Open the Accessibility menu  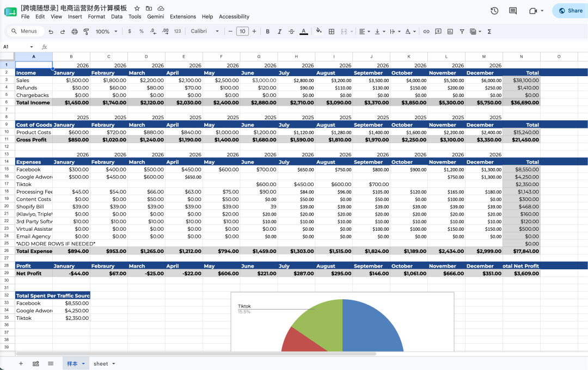[234, 16]
